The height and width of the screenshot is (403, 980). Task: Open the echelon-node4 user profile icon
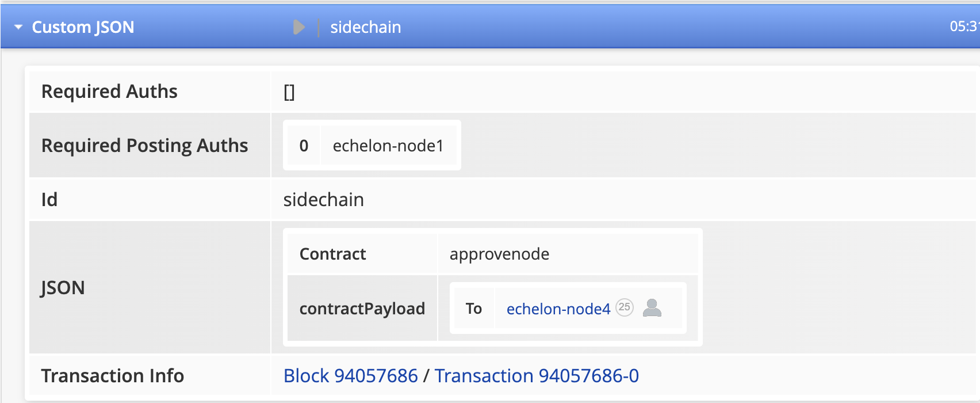652,308
